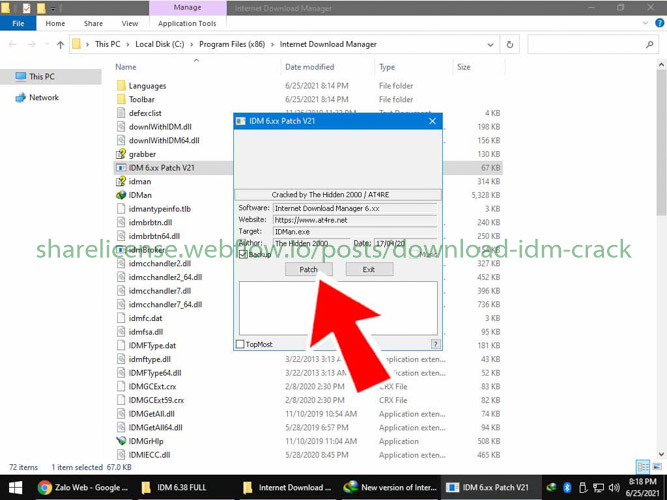The height and width of the screenshot is (500, 667).
Task: Select idmcchandler7_64.dll file
Action: click(165, 304)
